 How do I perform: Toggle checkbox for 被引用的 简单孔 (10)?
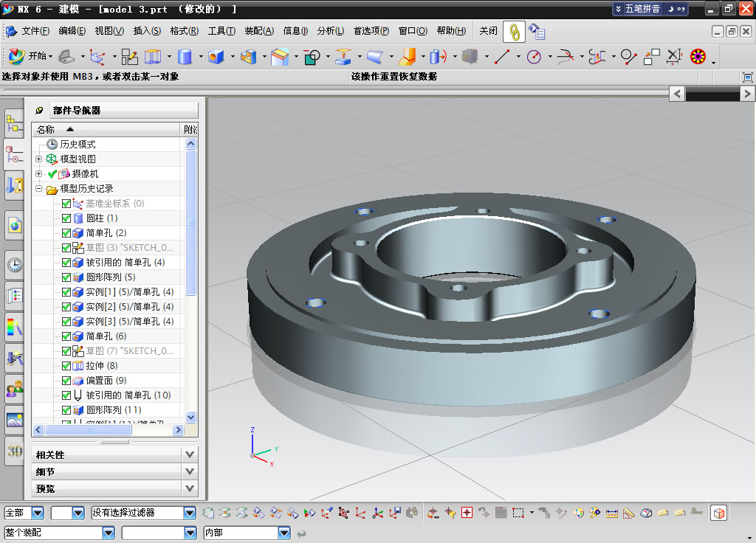pos(66,395)
